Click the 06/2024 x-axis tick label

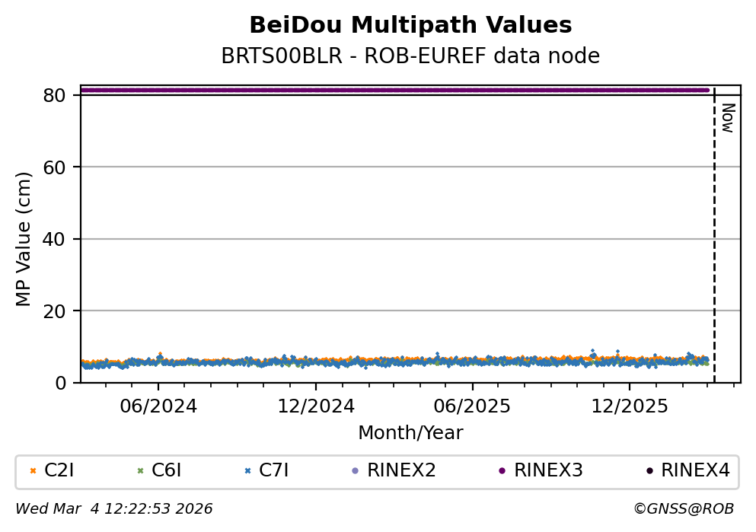158,406
